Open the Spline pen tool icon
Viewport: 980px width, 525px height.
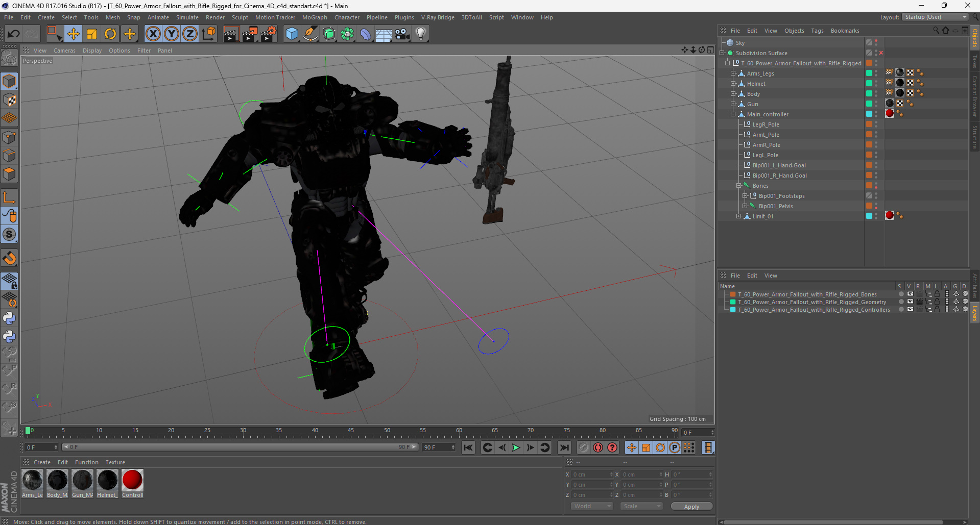point(310,34)
